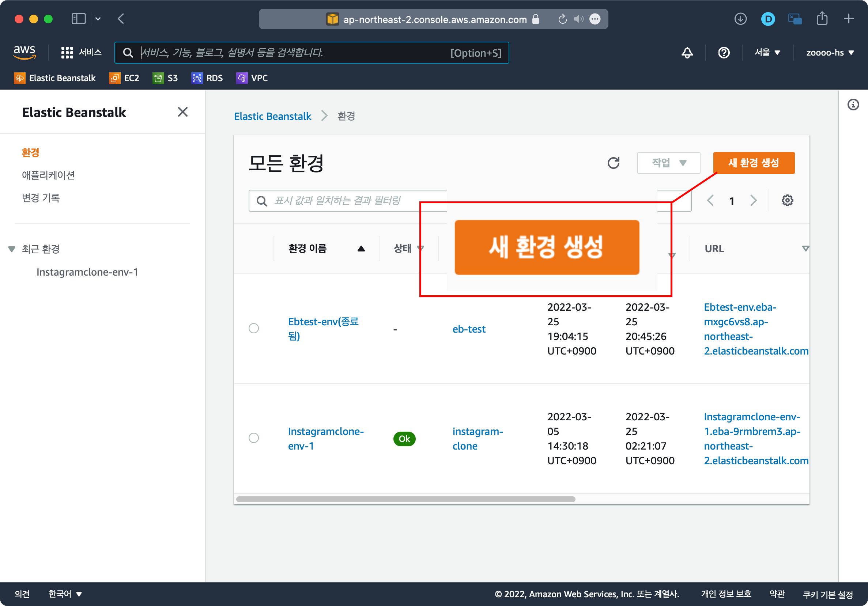Open 쿠키 기본 설정 footer link
The width and height of the screenshot is (868, 606).
click(827, 594)
